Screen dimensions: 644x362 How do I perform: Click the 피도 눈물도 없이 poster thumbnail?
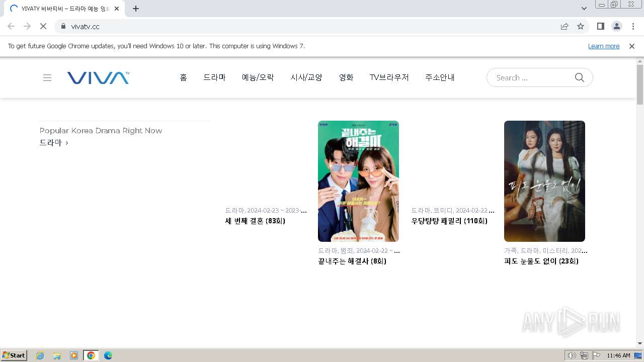pyautogui.click(x=544, y=181)
